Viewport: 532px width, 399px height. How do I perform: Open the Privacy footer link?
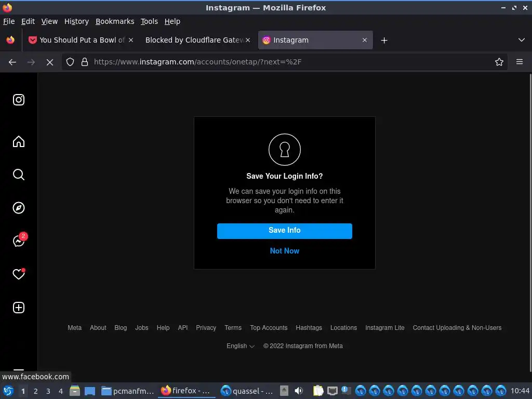coord(206,328)
